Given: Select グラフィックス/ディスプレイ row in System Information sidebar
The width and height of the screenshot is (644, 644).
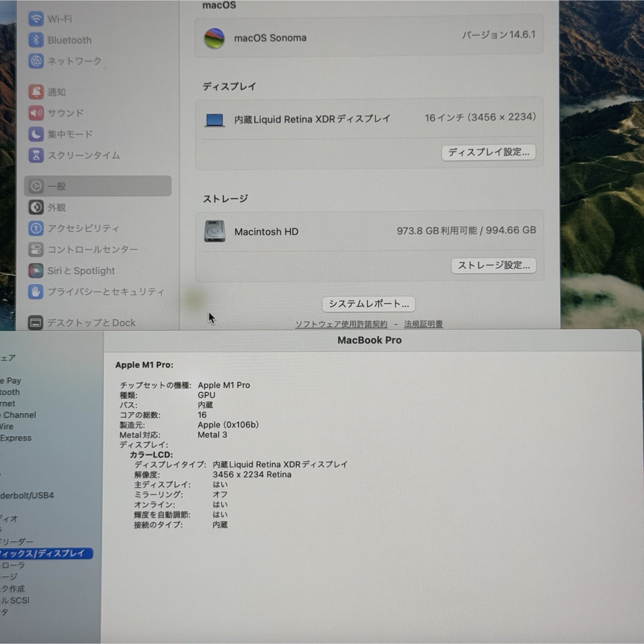Looking at the screenshot, I should 47,553.
